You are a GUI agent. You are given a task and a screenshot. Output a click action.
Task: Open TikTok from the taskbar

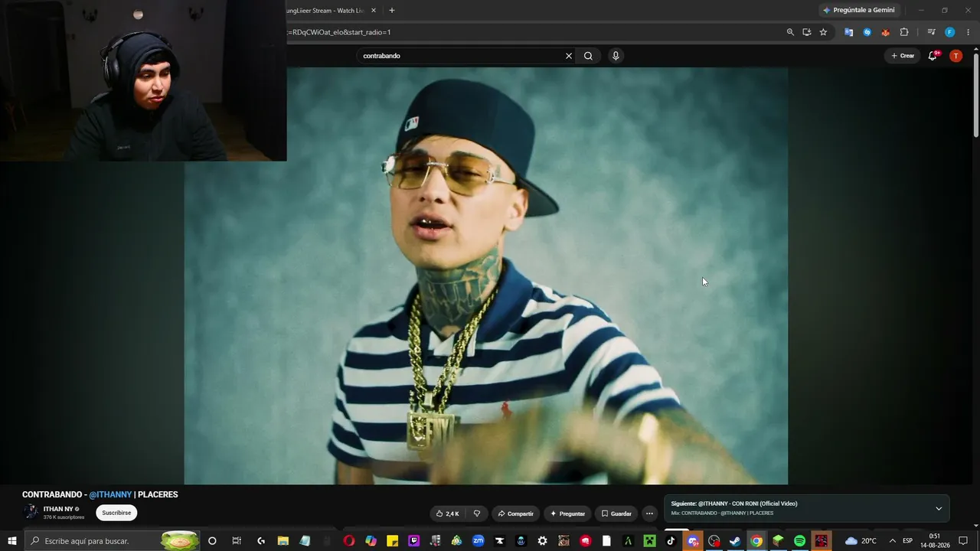(x=671, y=541)
